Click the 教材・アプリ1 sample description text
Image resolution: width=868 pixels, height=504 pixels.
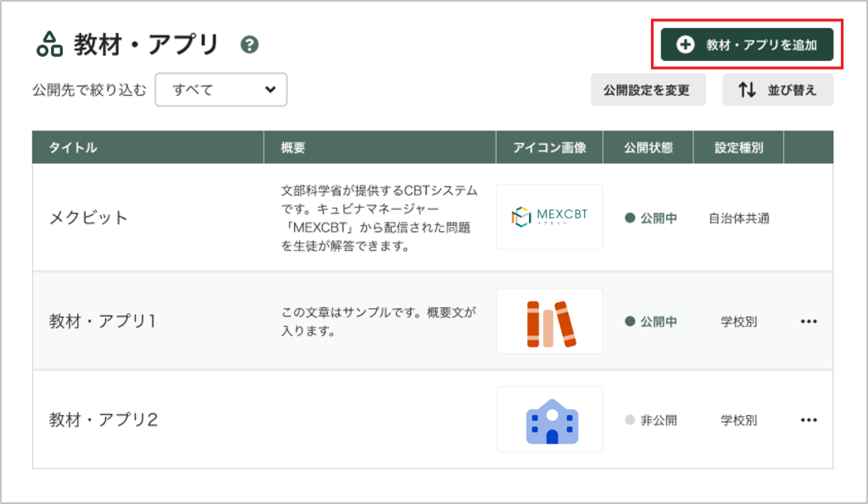point(379,321)
